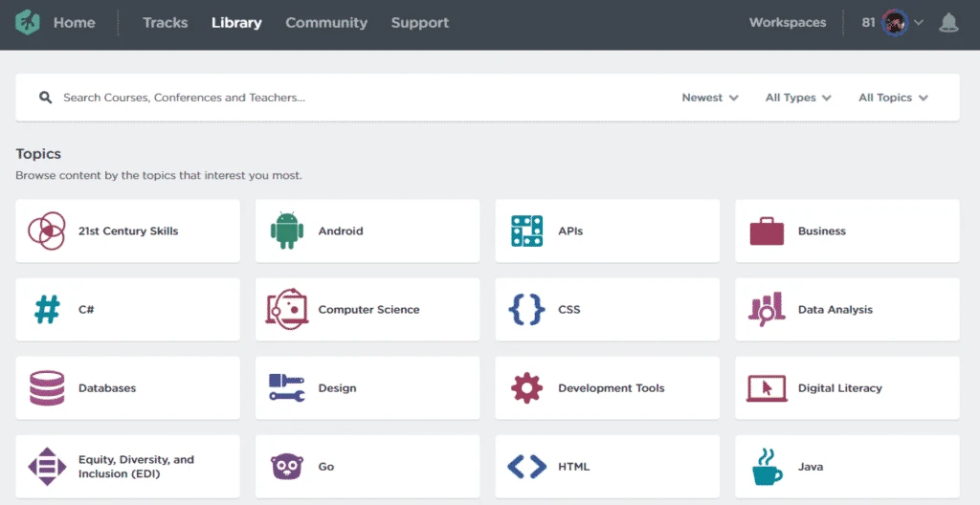
Task: Click the Java coffee cup icon
Action: coord(767,466)
